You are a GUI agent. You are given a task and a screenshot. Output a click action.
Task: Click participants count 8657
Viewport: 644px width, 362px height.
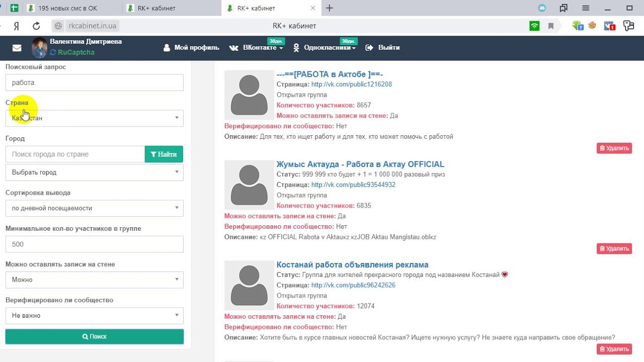coord(364,106)
